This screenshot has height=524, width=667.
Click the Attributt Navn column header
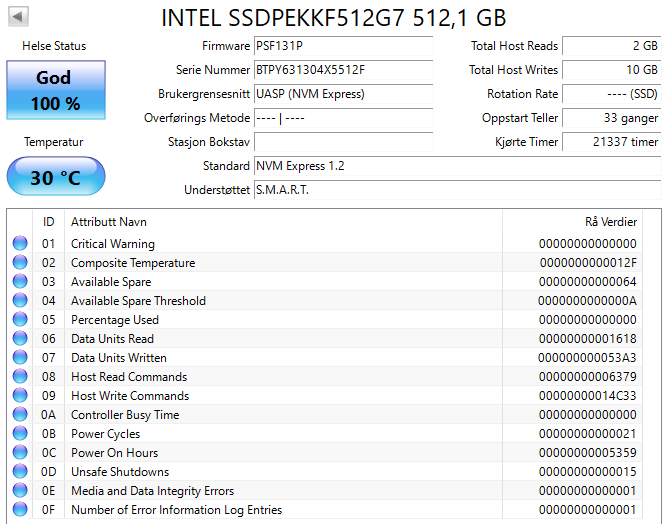(109, 222)
